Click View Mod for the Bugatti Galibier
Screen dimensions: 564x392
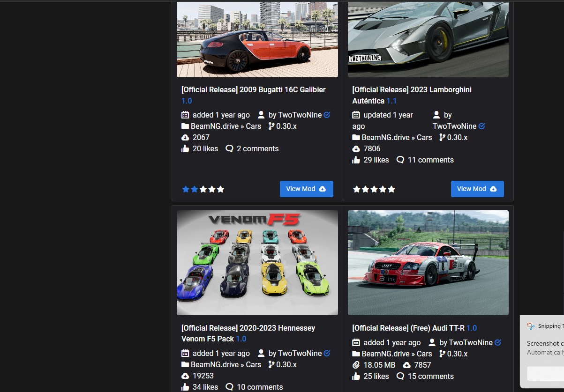[x=307, y=189]
